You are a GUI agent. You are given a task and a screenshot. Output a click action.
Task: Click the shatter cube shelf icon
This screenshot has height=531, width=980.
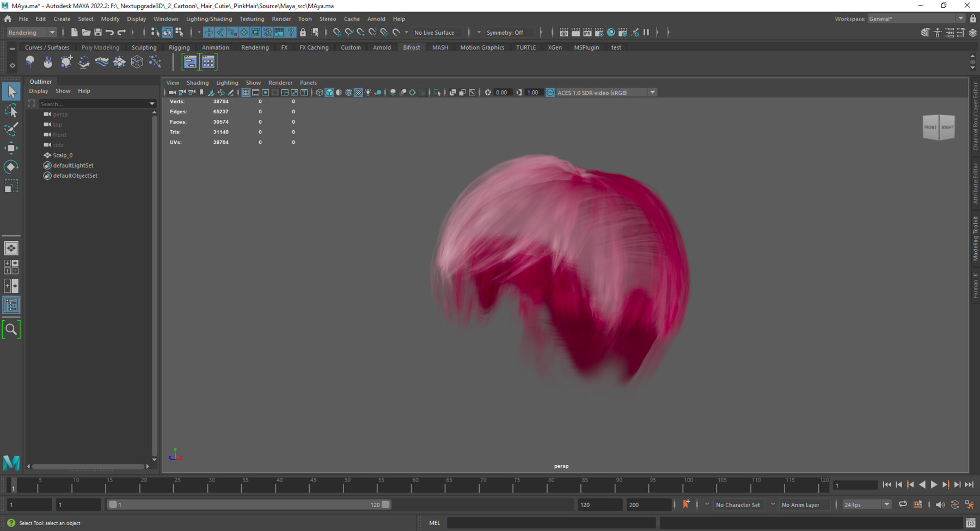pyautogui.click(x=137, y=62)
